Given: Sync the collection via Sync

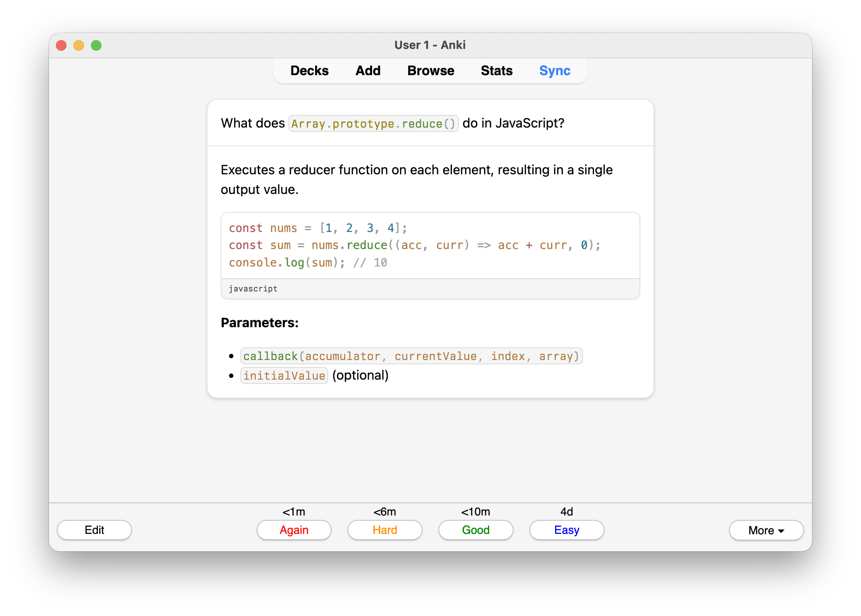Looking at the screenshot, I should (555, 71).
